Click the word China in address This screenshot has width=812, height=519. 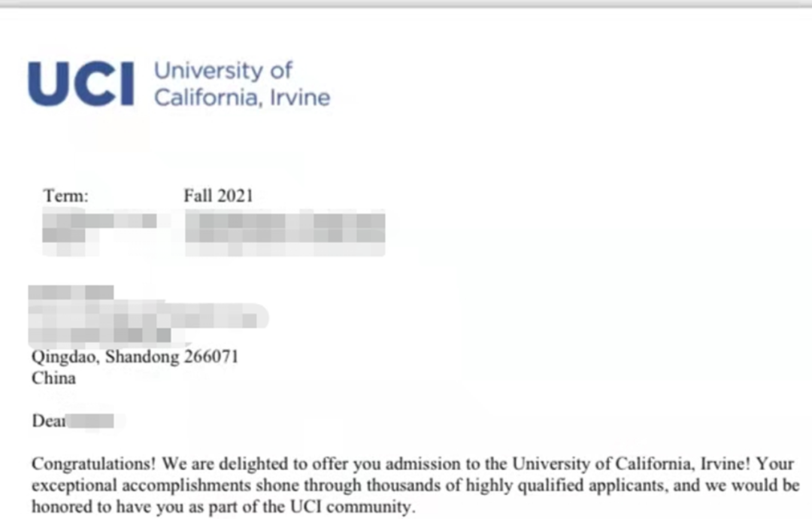coord(54,378)
